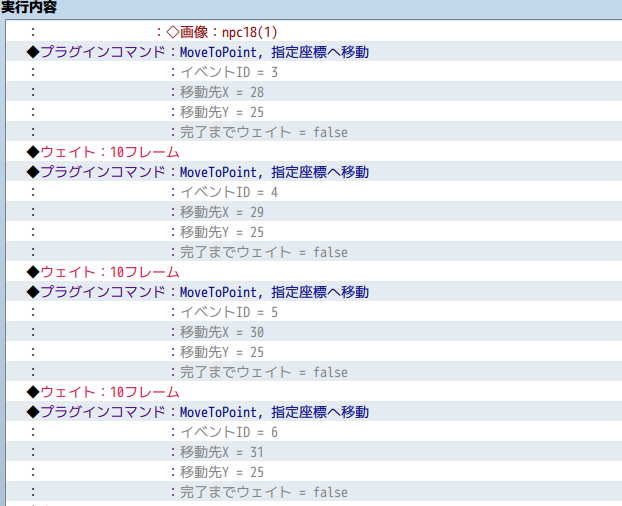
Task: Select the wait command before event ID 6
Action: (314, 392)
